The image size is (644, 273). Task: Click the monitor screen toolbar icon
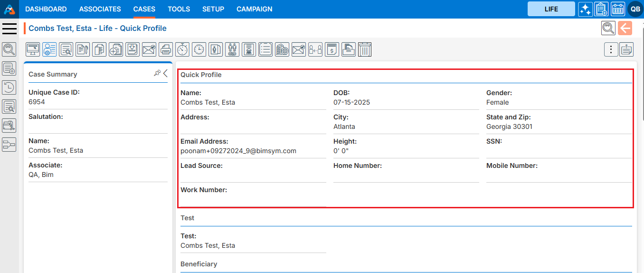pyautogui.click(x=33, y=49)
